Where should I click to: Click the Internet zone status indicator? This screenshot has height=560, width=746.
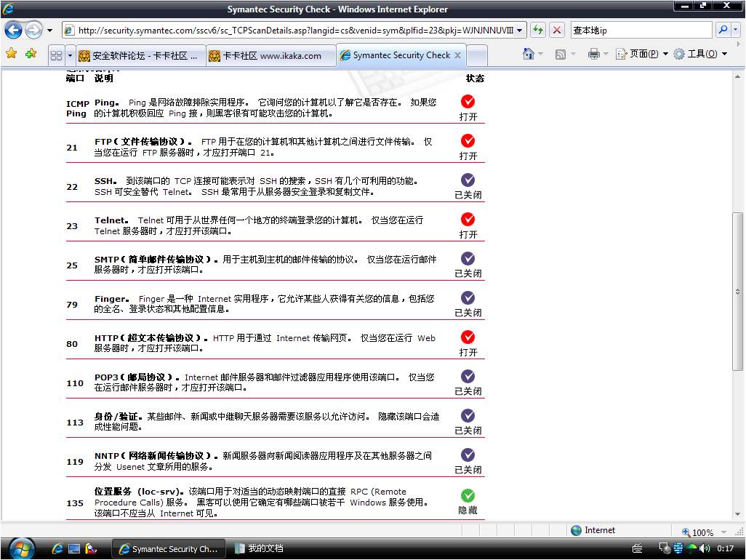593,530
